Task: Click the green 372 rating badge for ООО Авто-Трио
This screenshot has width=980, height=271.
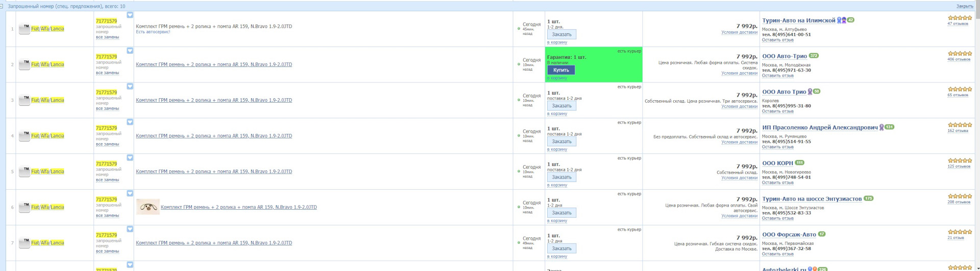Action: pos(814,56)
